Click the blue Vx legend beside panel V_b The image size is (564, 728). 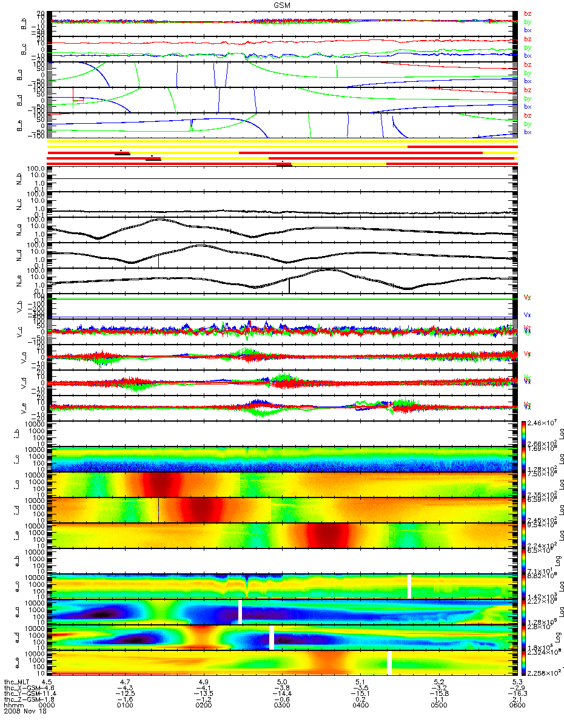(528, 315)
